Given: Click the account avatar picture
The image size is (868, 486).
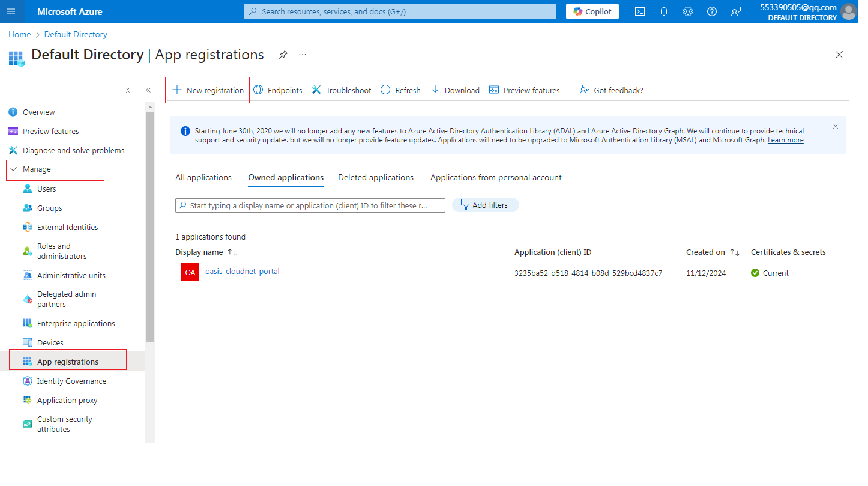Looking at the screenshot, I should 849,11.
